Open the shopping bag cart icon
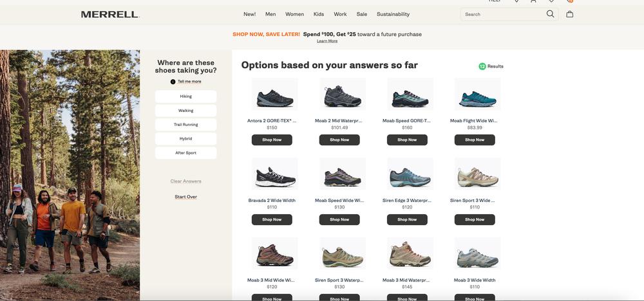Viewport: 644px width, 301px height. point(570,14)
